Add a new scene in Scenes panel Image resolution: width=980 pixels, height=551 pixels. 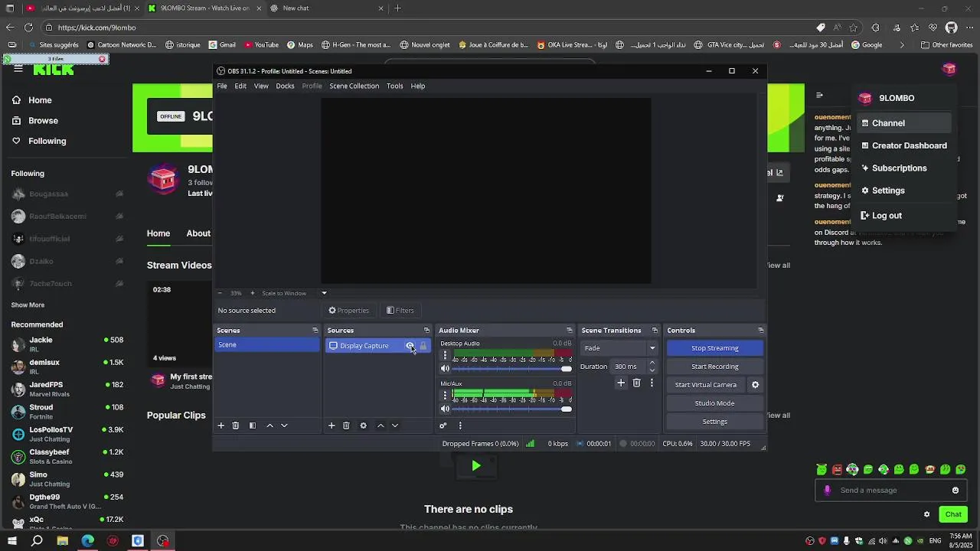point(221,425)
